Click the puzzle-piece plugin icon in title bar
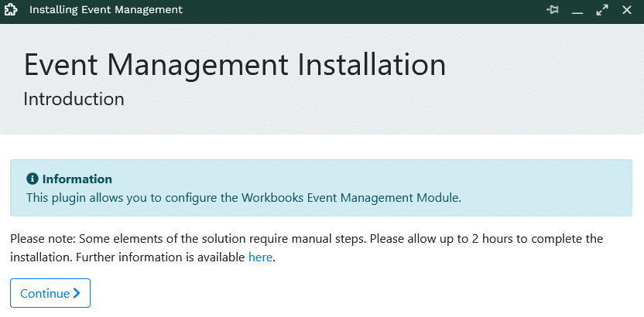This screenshot has width=644, height=317. point(11,10)
